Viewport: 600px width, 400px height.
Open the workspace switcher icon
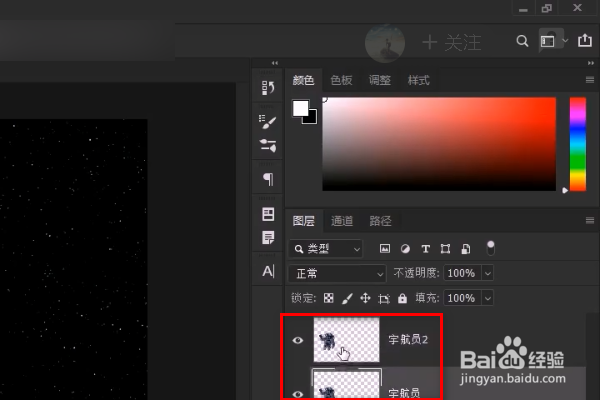[x=548, y=41]
